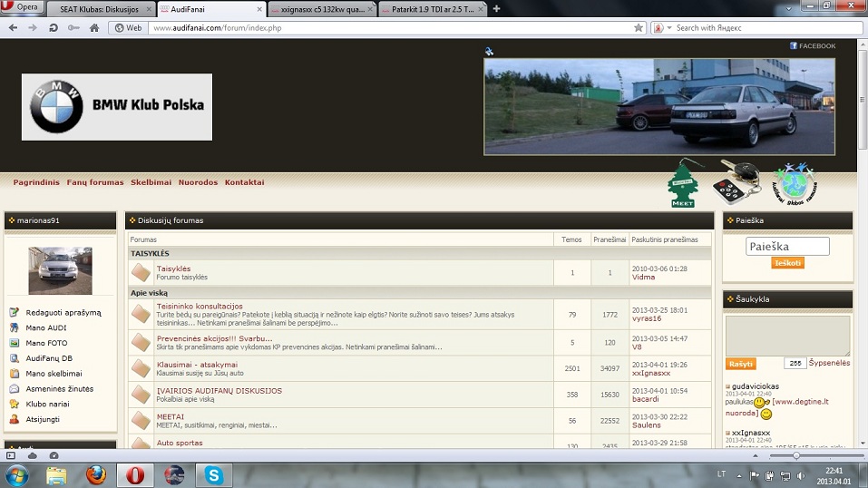Close the AudiFanai tab
This screenshot has height=488, width=868.
pos(259,9)
